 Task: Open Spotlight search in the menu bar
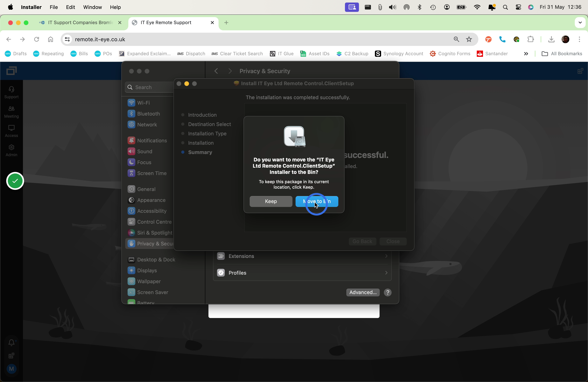coord(505,7)
